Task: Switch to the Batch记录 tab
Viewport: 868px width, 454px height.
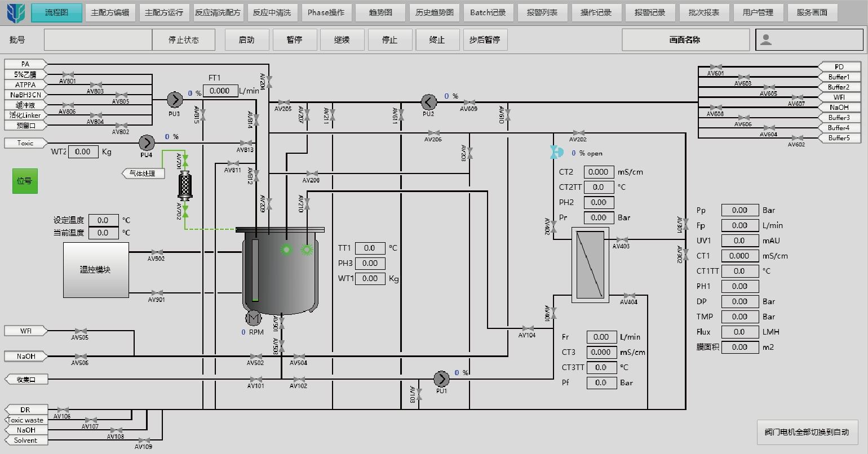Action: pos(488,12)
